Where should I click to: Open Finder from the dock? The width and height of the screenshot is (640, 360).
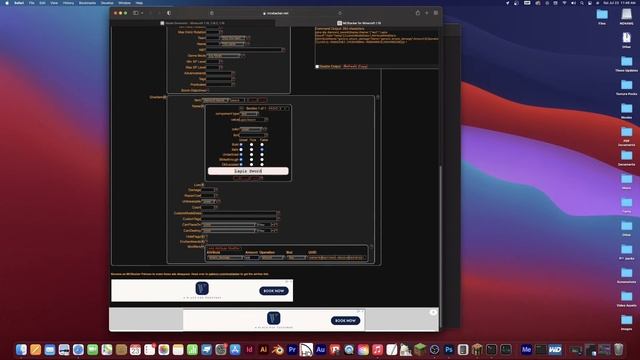point(21,350)
